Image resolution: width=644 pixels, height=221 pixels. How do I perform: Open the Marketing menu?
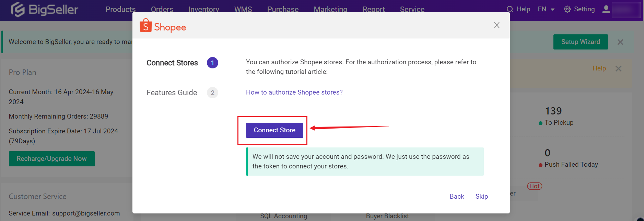[330, 9]
